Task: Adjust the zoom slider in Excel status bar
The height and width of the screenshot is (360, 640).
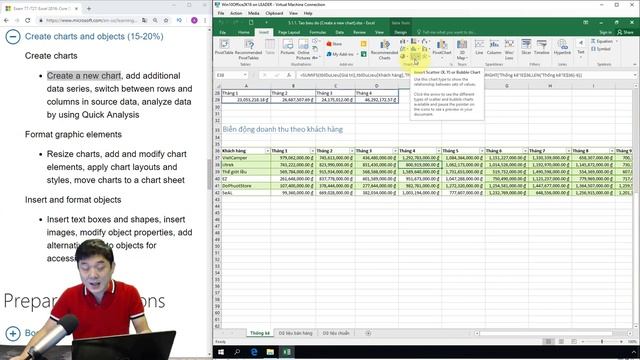Action: (x=602, y=341)
